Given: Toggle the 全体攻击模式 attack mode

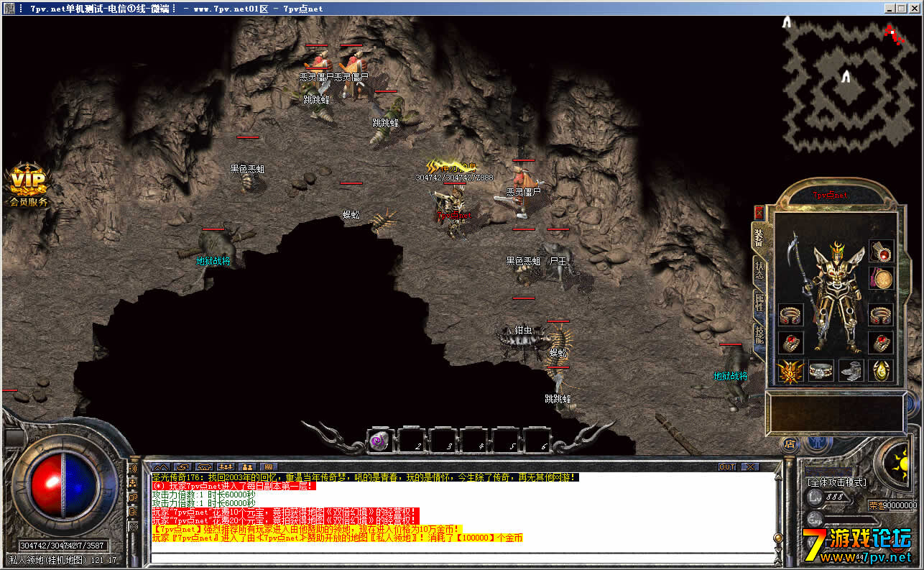Looking at the screenshot, I should tap(837, 482).
